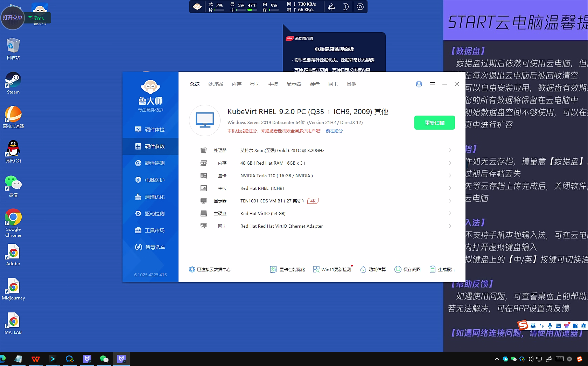Expand the 内存 48 GB row chevron
Viewport: 588px width, 366px height.
[450, 163]
